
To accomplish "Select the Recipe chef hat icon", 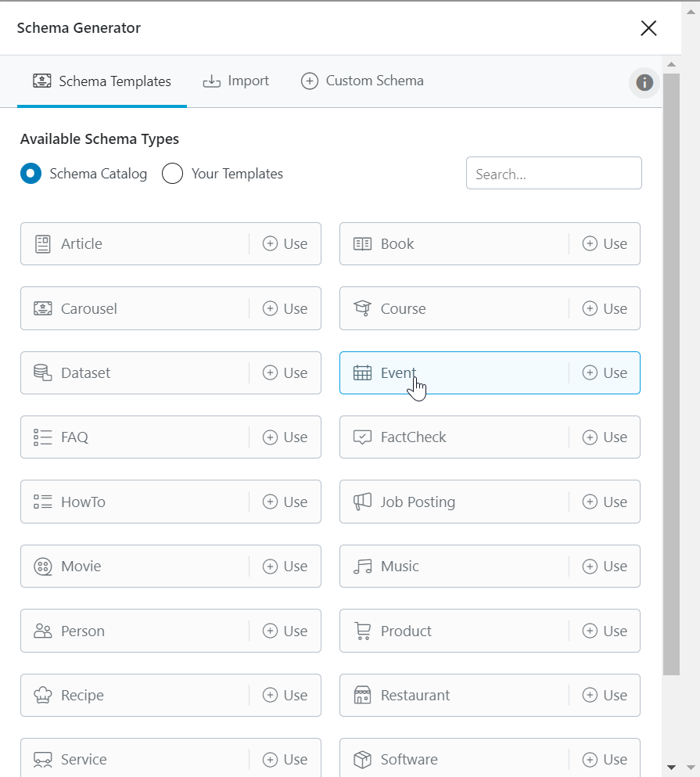I will pyautogui.click(x=43, y=695).
